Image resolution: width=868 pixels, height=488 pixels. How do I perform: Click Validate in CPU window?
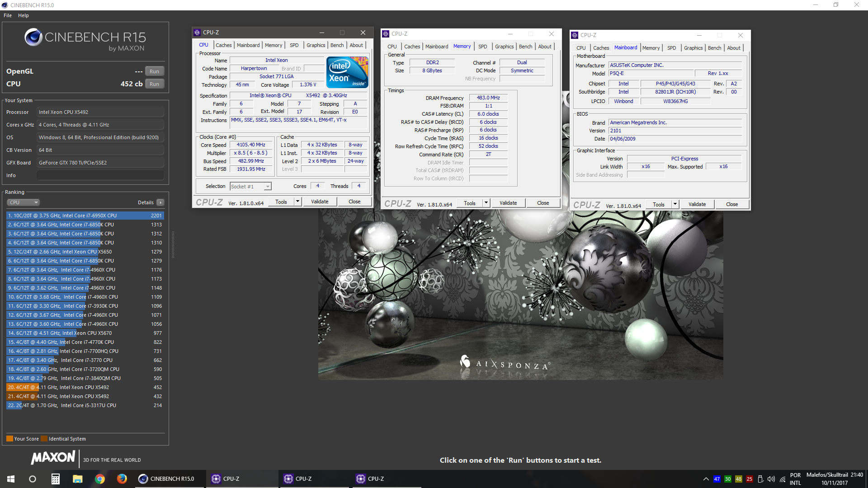[320, 202]
